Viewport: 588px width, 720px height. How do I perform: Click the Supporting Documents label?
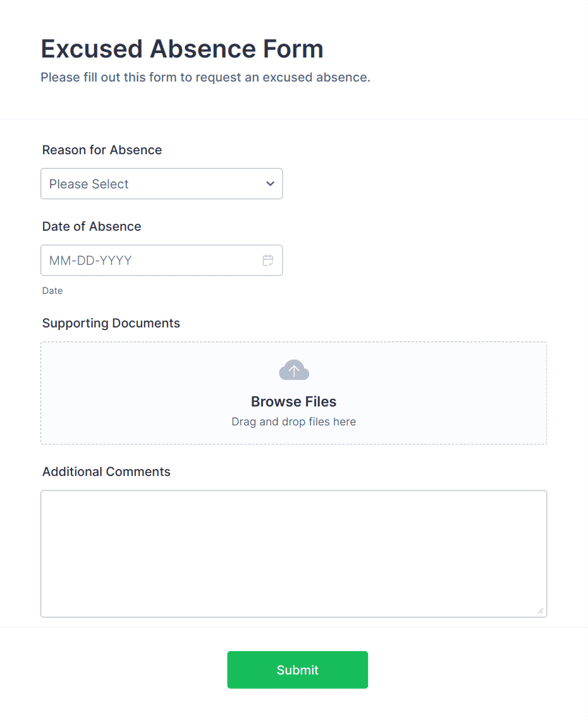point(111,323)
